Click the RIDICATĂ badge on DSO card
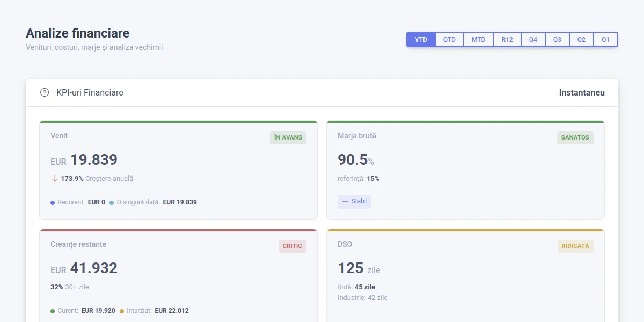The image size is (644, 322). click(575, 246)
